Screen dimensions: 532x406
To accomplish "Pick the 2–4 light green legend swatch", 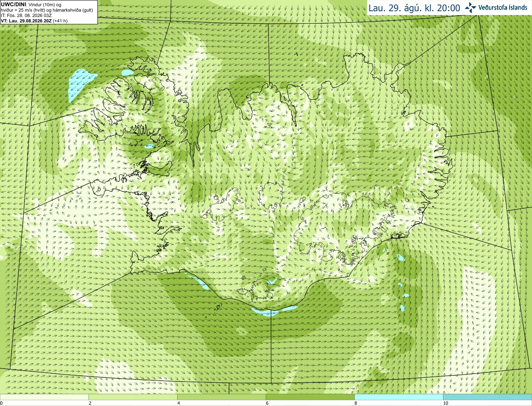I will pyautogui.click(x=133, y=397).
